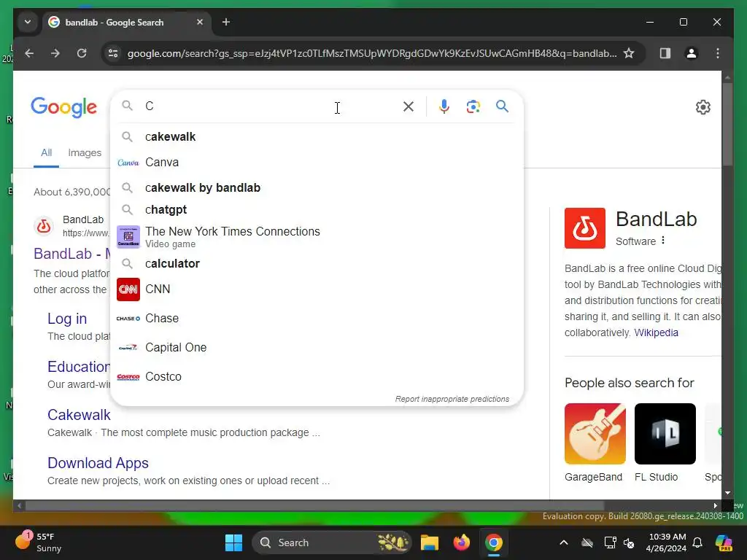Open Windows Start menu
This screenshot has height=560, width=747.
[233, 542]
